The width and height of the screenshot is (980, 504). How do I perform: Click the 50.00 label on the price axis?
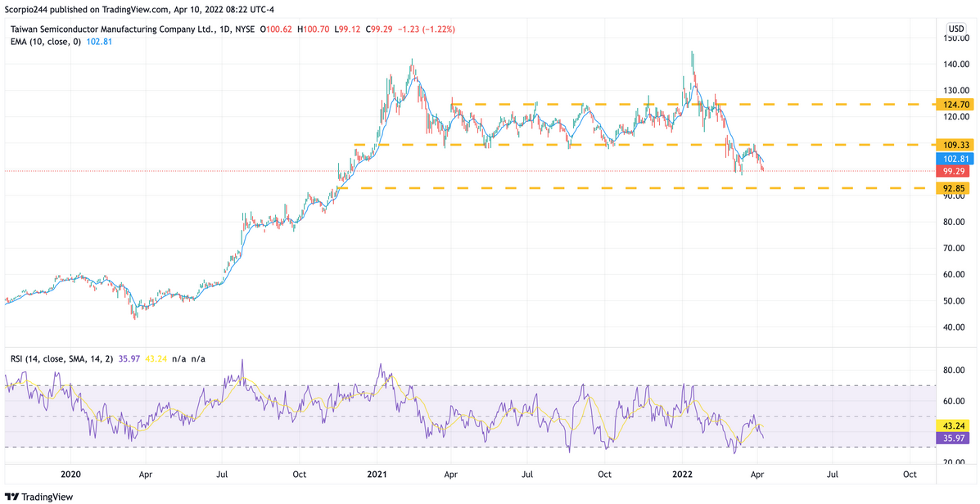click(955, 301)
